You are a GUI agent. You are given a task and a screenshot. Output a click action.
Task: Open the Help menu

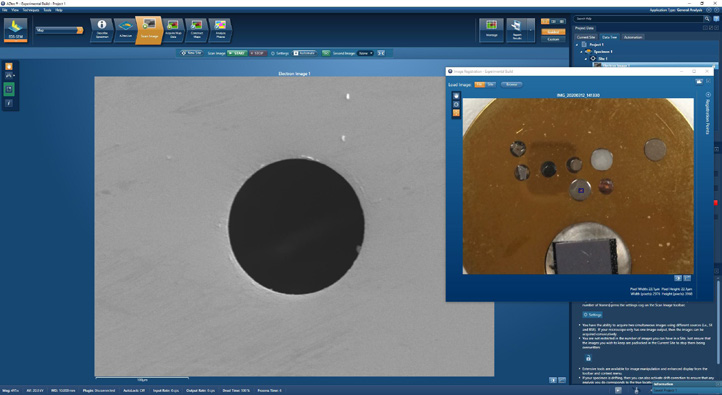[x=59, y=10]
